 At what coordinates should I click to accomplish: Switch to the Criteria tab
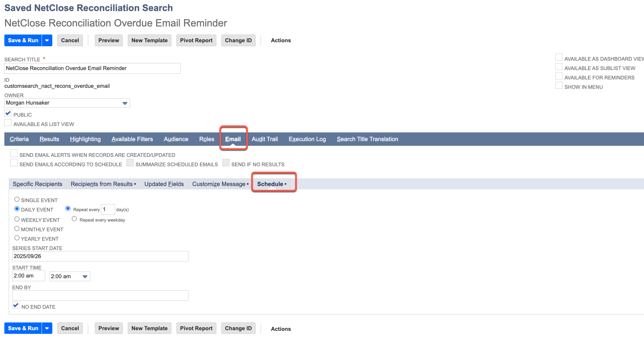click(19, 139)
